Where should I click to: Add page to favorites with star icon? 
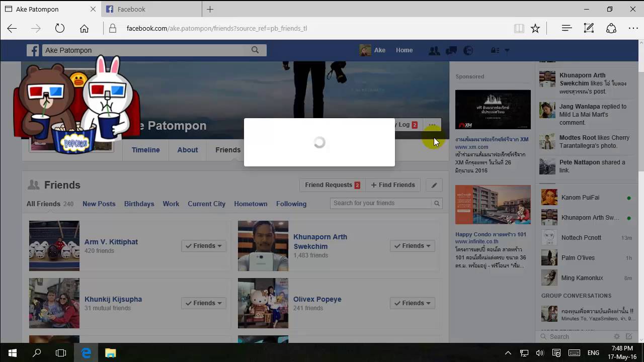(x=535, y=29)
